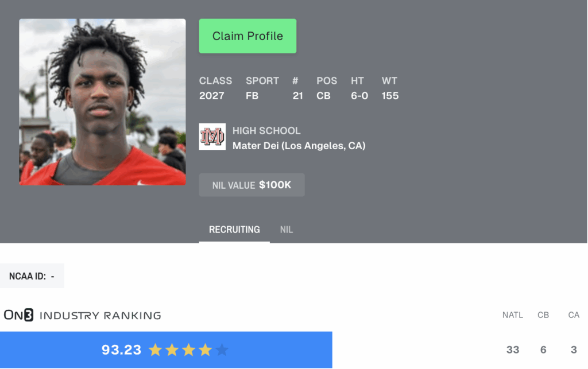Screen dimensions: 588x369
Task: Click the CA state rank 3
Action: (574, 350)
